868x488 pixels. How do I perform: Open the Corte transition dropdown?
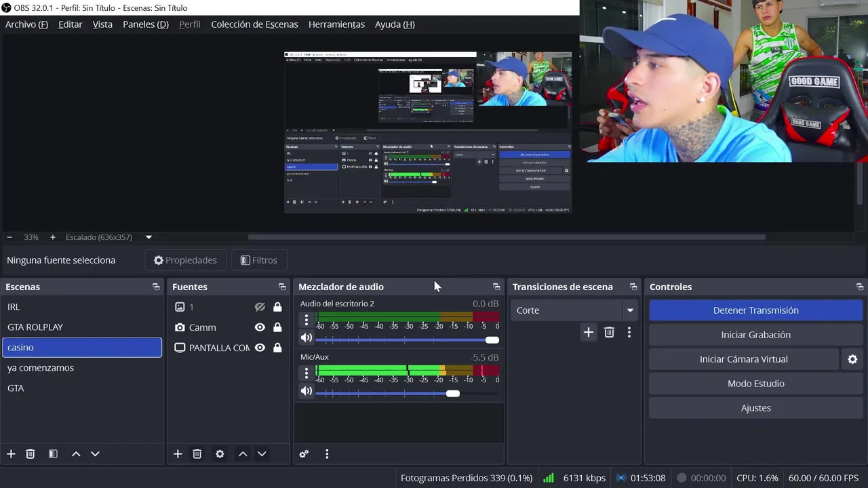(574, 310)
